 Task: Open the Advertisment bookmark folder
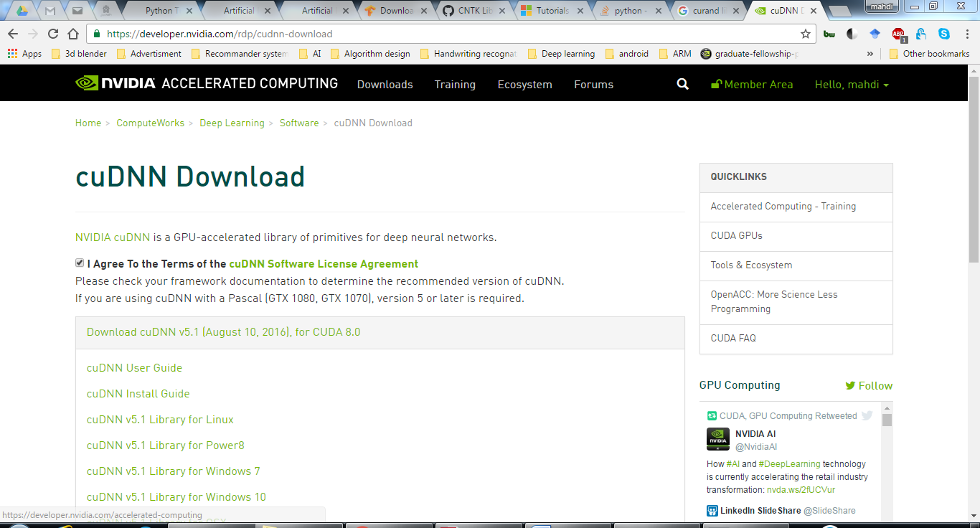149,54
